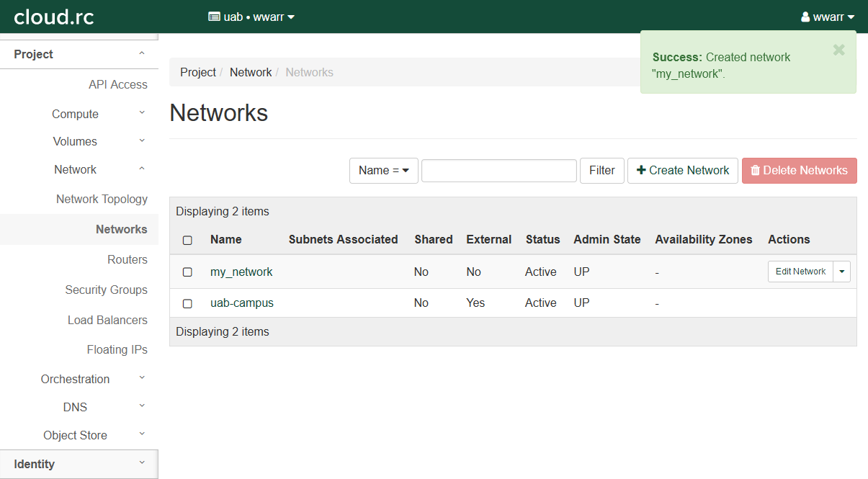
Task: Open the caret beside Edit Network
Action: pos(841,272)
